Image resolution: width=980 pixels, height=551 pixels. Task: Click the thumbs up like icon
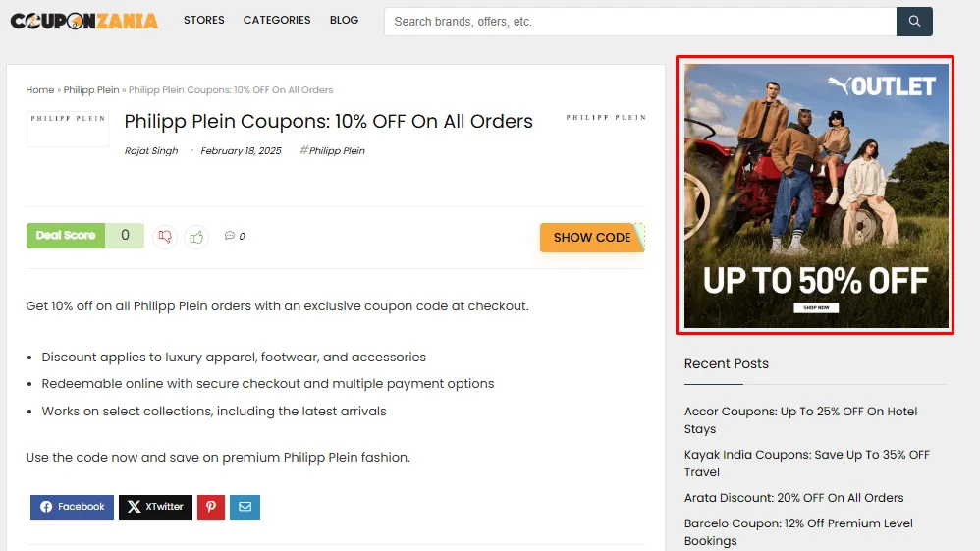(196, 237)
